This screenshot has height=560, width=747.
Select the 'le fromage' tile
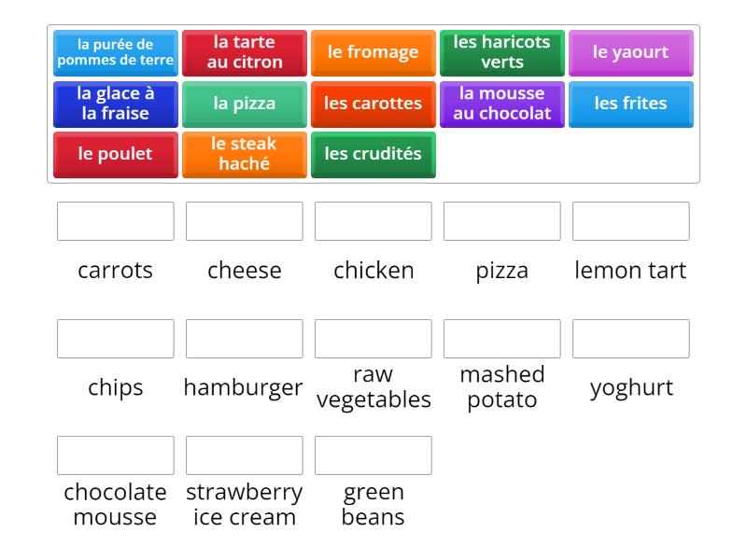373,52
